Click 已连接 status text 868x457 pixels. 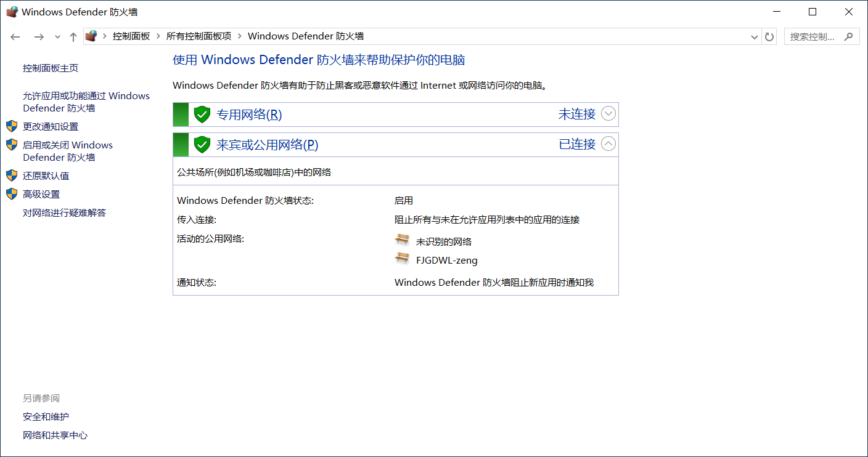(577, 144)
